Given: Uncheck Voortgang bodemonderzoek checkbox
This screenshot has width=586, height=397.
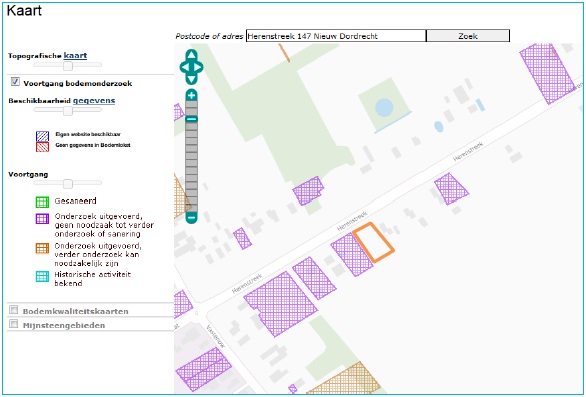Looking at the screenshot, I should [15, 81].
